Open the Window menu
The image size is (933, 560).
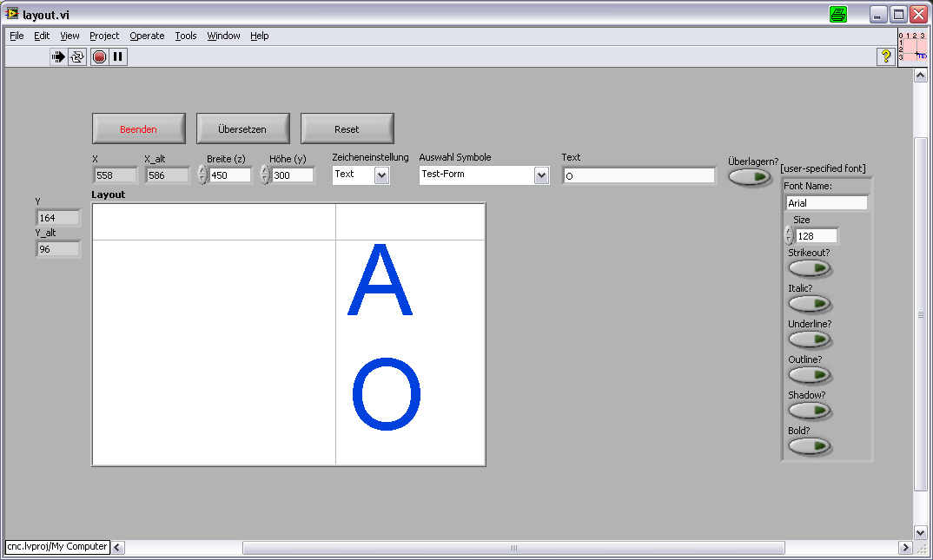(x=224, y=36)
